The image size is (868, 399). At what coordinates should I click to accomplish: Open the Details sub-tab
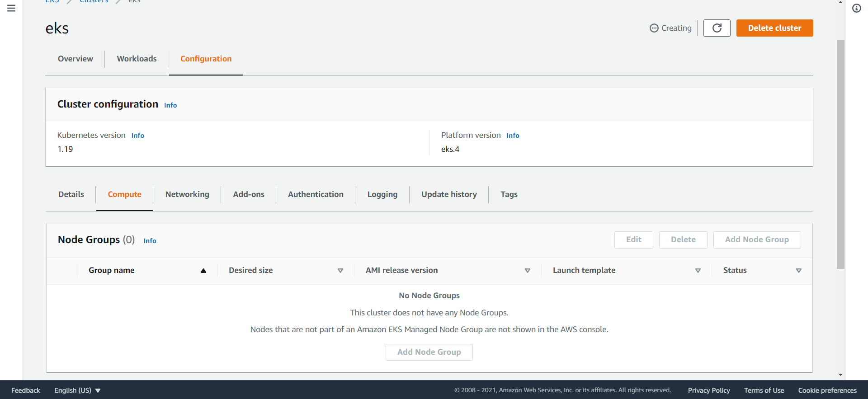click(x=71, y=194)
